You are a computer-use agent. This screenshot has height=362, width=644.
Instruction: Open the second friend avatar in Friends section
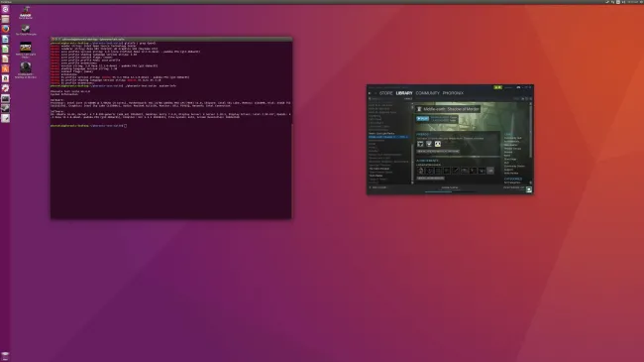tap(429, 144)
